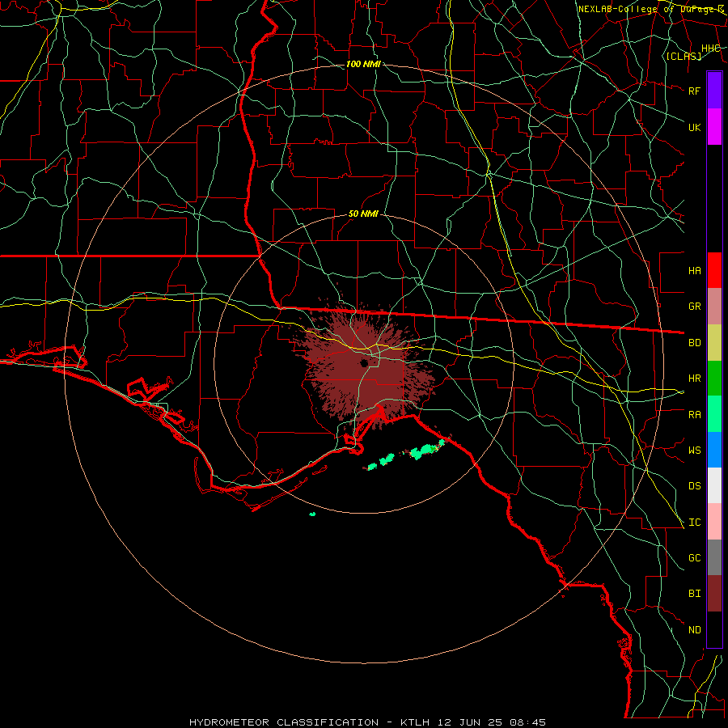Click the BI brown legend swatch
Viewport: 728px width, 728px height.
pos(714,594)
